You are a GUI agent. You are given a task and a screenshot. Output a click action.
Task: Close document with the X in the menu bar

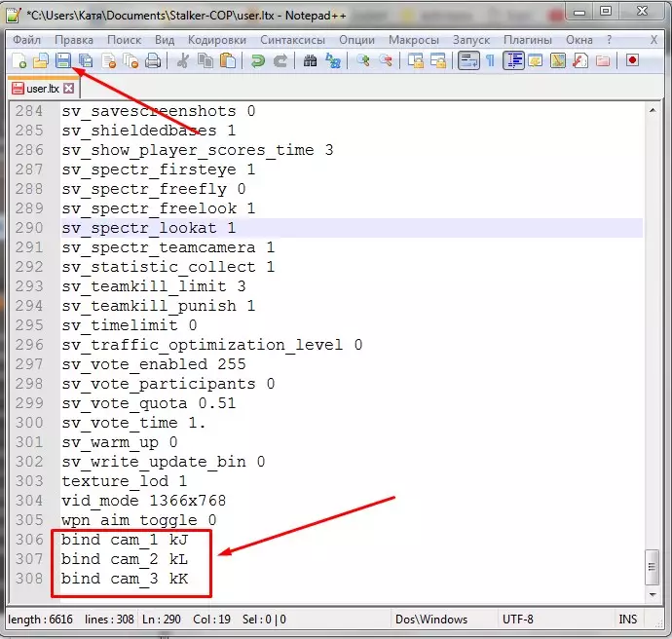pyautogui.click(x=653, y=40)
